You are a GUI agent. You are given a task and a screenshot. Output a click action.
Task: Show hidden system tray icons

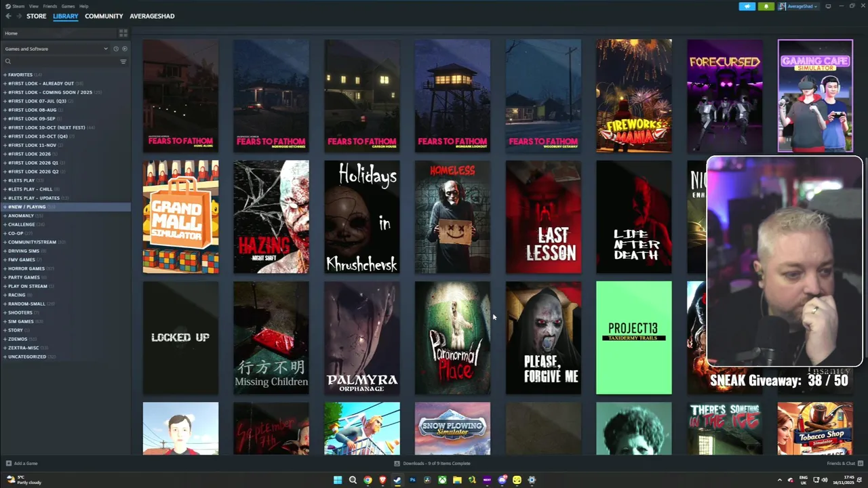coord(779,480)
